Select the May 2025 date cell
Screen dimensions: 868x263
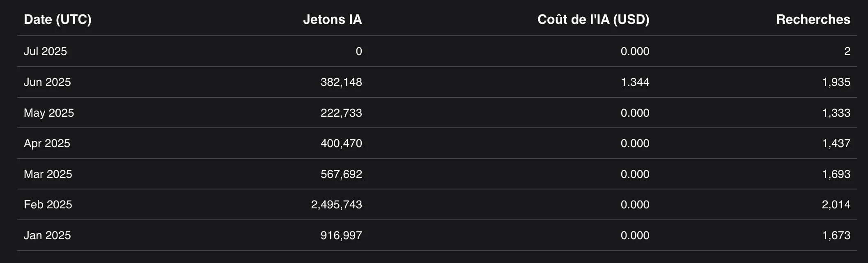click(x=49, y=113)
